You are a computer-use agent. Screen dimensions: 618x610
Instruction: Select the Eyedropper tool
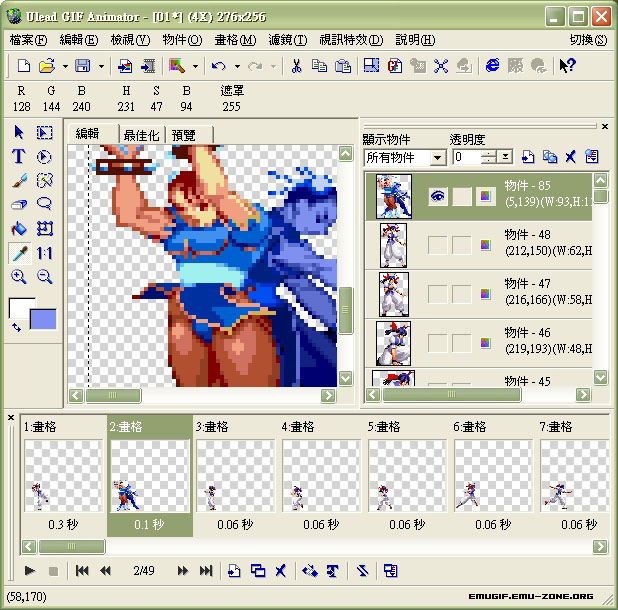[19, 253]
